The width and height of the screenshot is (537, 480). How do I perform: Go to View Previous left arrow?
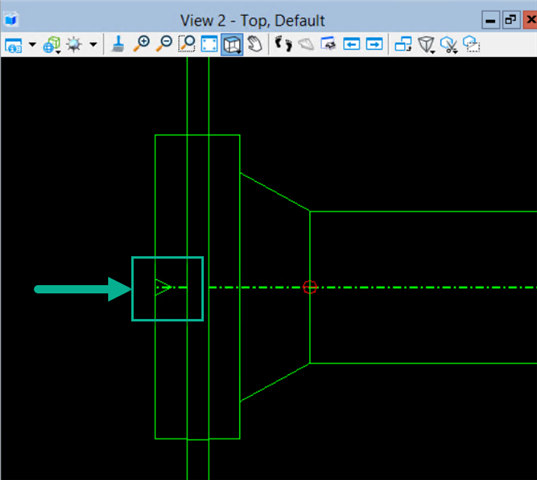pyautogui.click(x=351, y=44)
